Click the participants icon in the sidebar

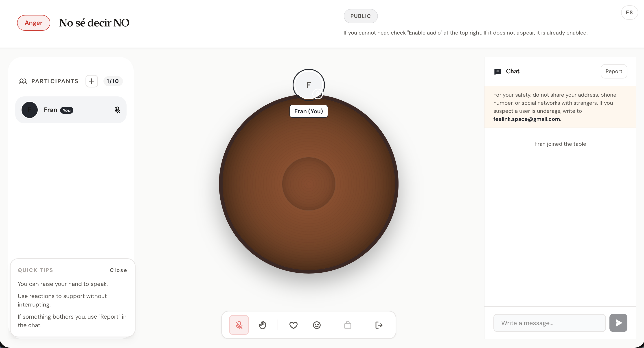[x=23, y=81]
